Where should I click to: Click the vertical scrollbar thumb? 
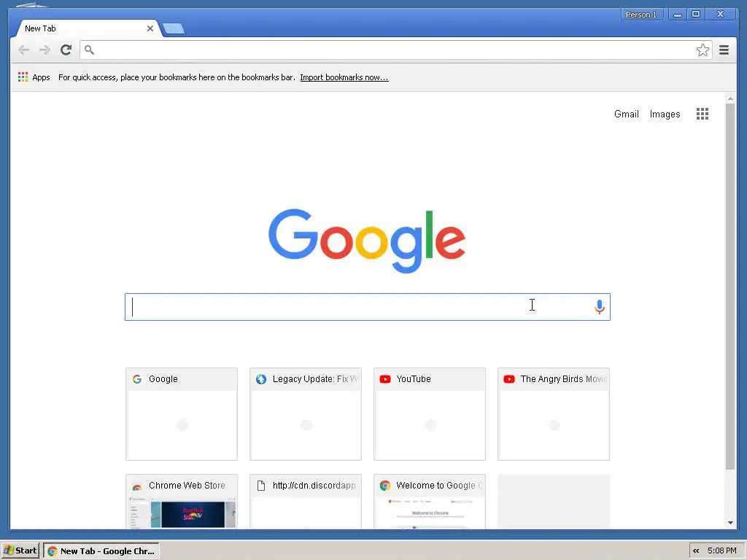click(x=730, y=287)
